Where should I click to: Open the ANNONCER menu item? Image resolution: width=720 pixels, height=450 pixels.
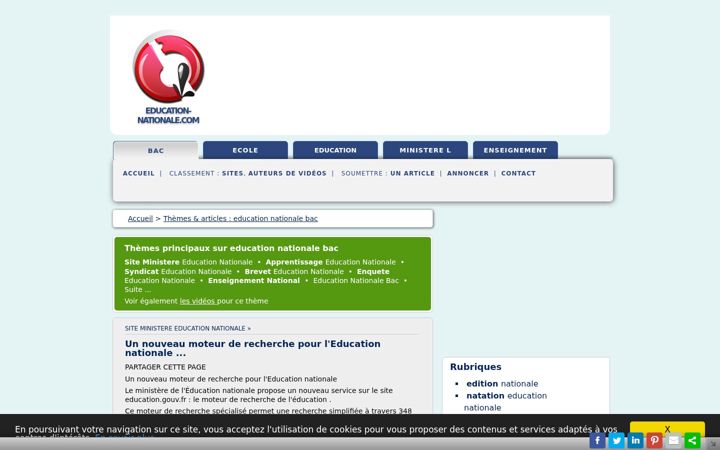[x=468, y=173]
